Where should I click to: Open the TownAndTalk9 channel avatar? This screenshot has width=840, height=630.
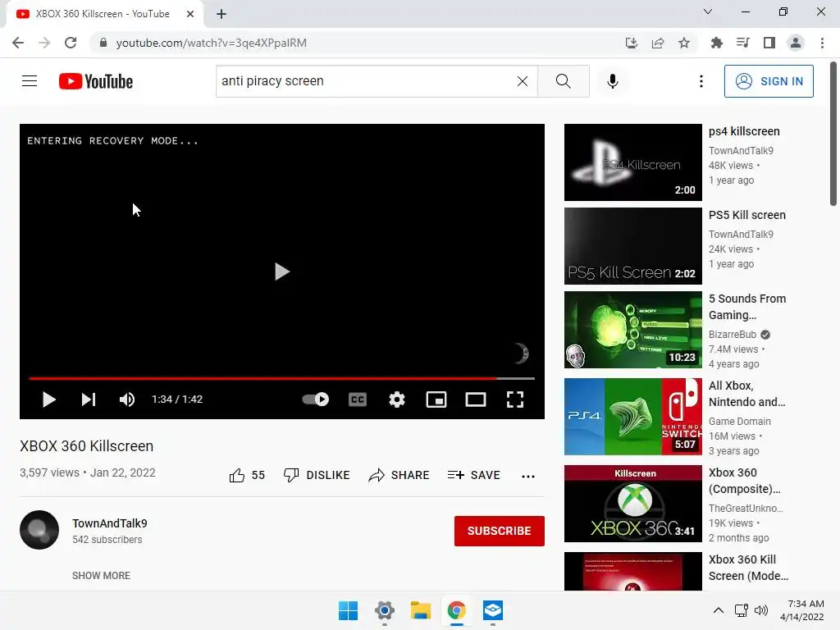(x=39, y=530)
